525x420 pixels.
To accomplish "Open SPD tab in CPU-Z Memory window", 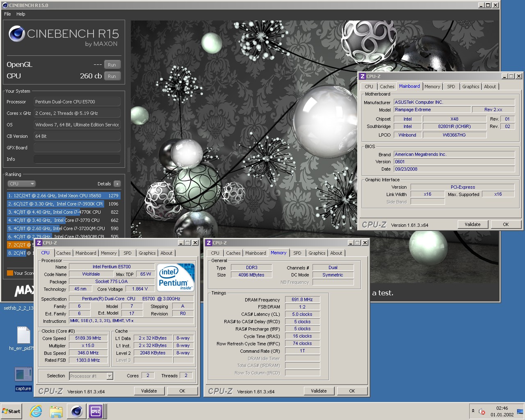I will (297, 253).
